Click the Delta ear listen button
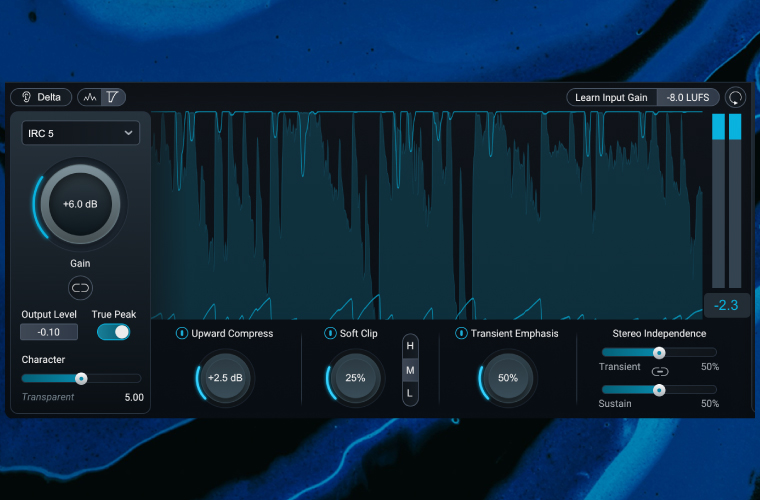Image resolution: width=760 pixels, height=500 pixels. 41,97
